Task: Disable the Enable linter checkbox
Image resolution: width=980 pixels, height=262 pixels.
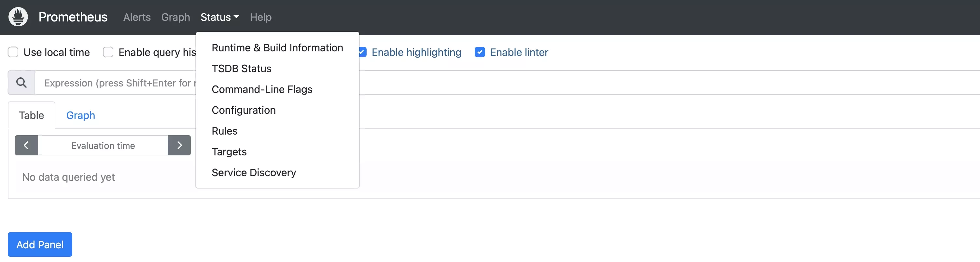Action: pyautogui.click(x=480, y=52)
